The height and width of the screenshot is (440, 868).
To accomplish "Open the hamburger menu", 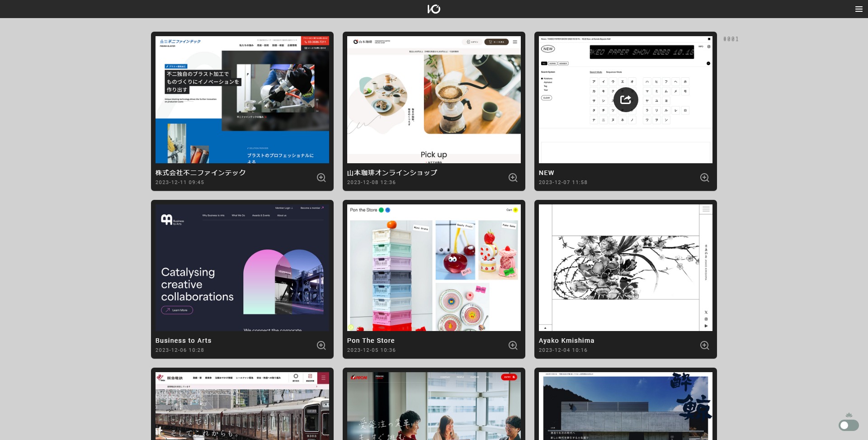I will point(859,9).
